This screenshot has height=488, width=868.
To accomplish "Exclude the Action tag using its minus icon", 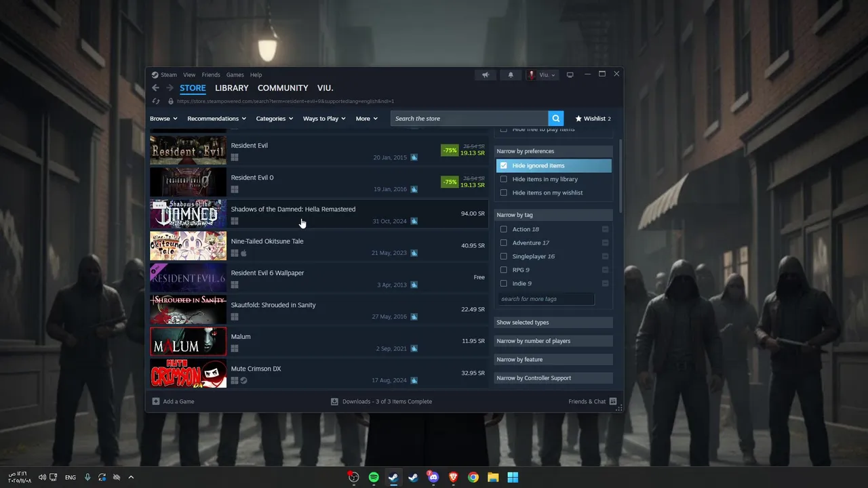I will [x=605, y=229].
